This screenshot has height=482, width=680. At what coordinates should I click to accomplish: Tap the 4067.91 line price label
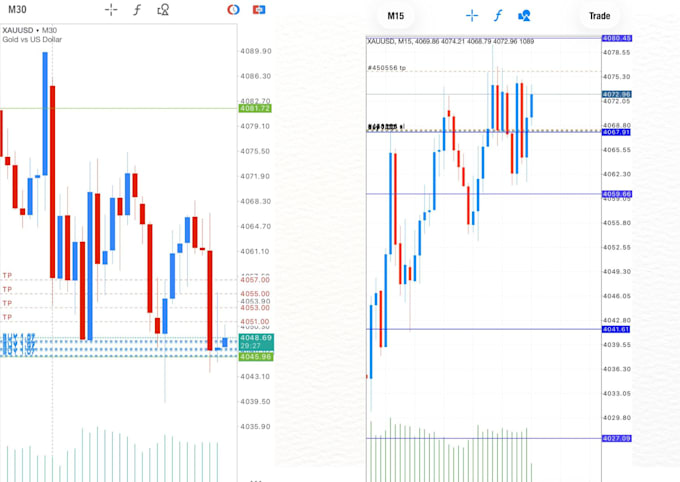point(616,132)
